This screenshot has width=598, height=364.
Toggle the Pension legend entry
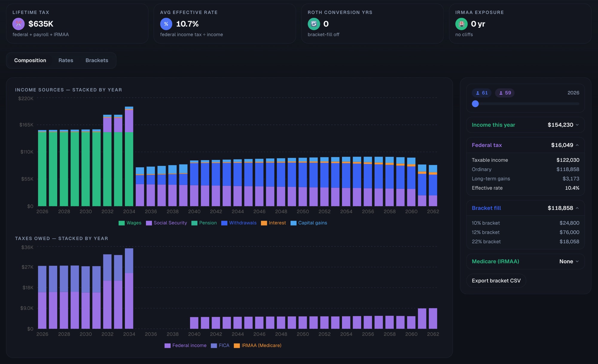pos(204,223)
